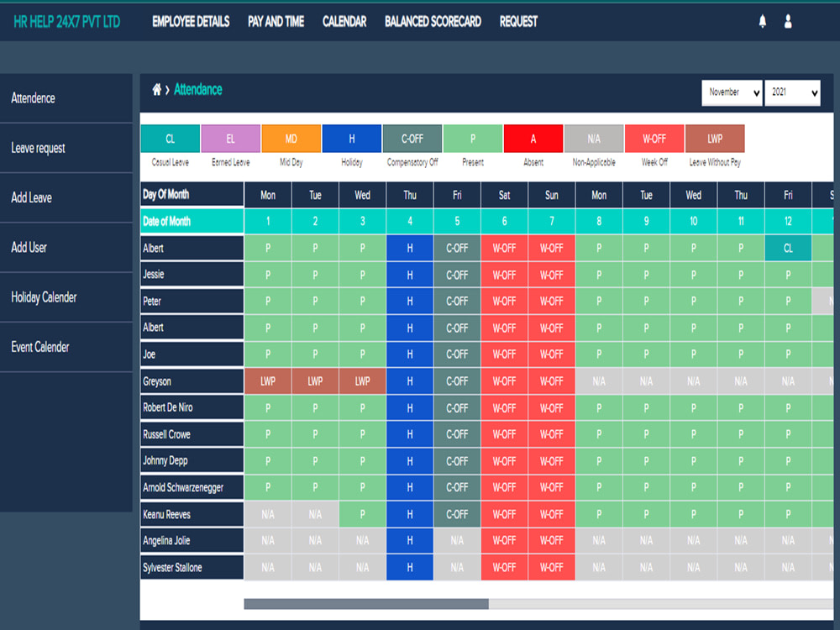The width and height of the screenshot is (840, 630).
Task: Click Greyson's LWP cell on date 3
Action: tap(362, 381)
